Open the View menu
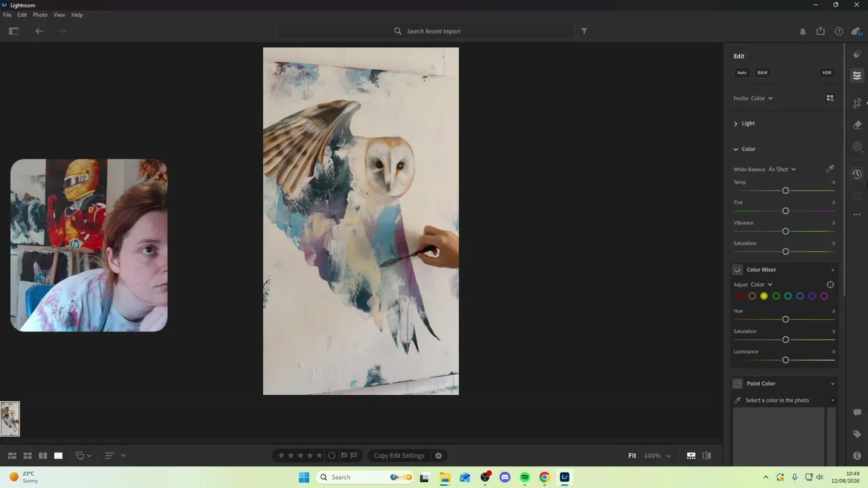The image size is (868, 488). (60, 15)
